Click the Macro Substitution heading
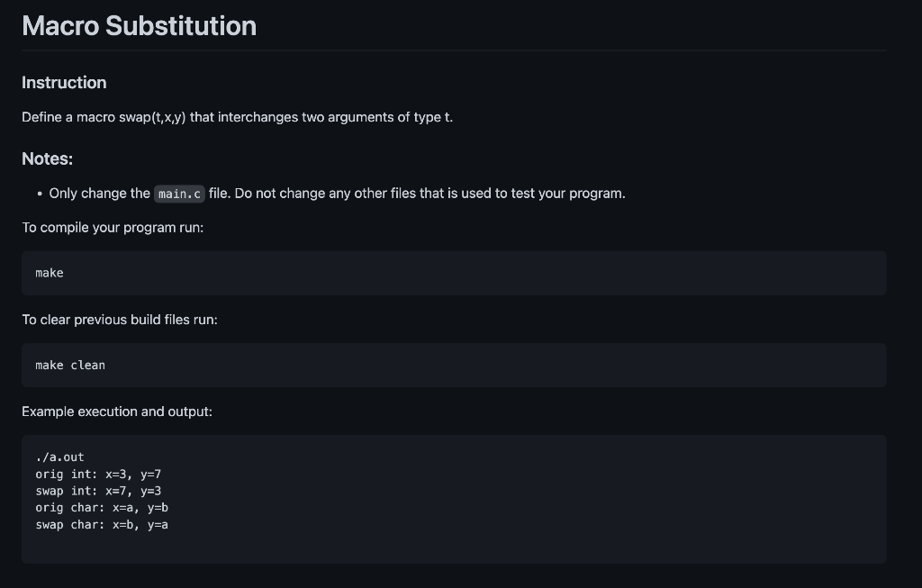The width and height of the screenshot is (922, 588). 139,26
